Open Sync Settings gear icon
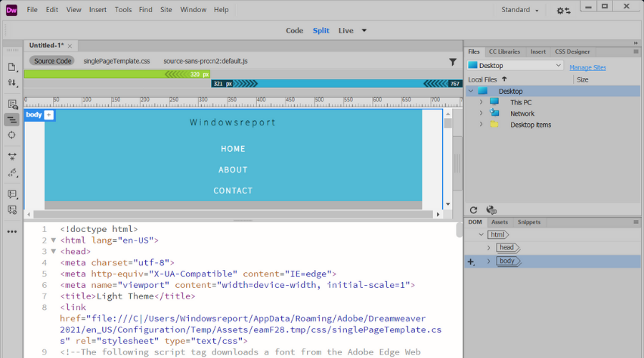Image resolution: width=644 pixels, height=358 pixels. pos(564,11)
